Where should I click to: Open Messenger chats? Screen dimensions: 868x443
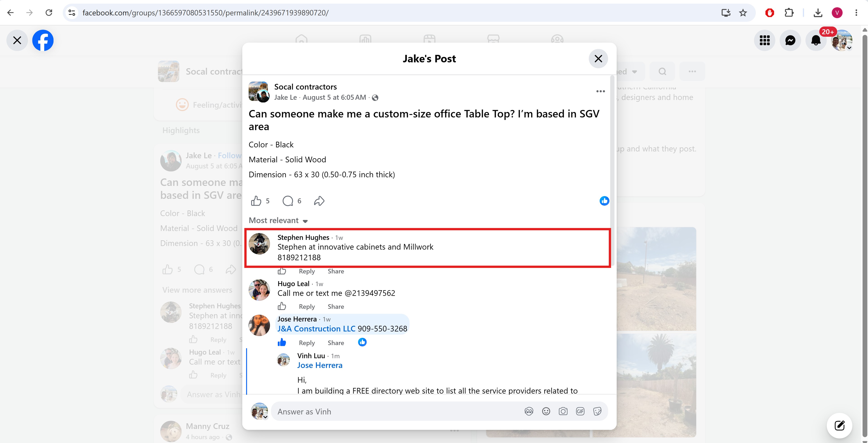[x=790, y=40]
